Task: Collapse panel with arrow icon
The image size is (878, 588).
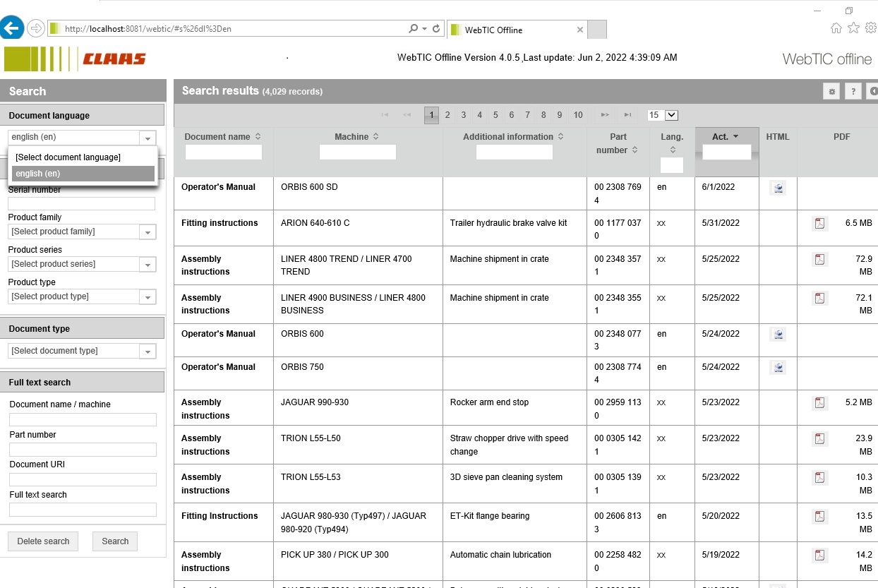Action: click(x=873, y=92)
